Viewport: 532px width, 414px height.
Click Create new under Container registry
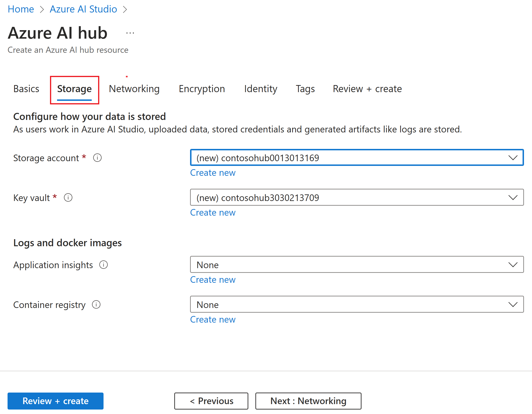pos(213,320)
